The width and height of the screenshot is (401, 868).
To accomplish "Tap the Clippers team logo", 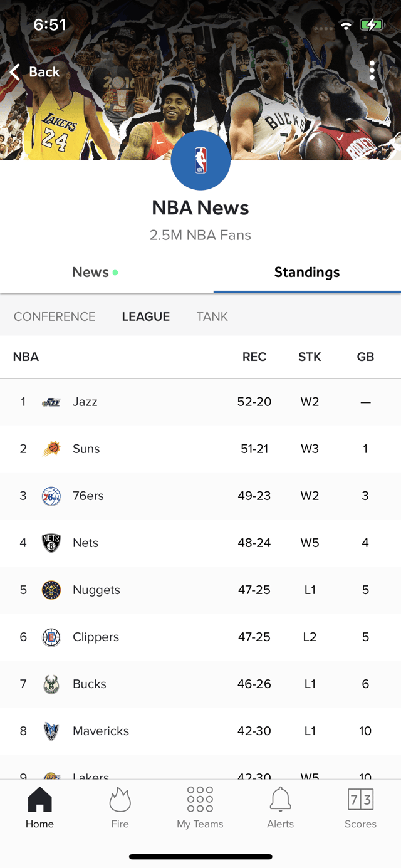I will (51, 637).
